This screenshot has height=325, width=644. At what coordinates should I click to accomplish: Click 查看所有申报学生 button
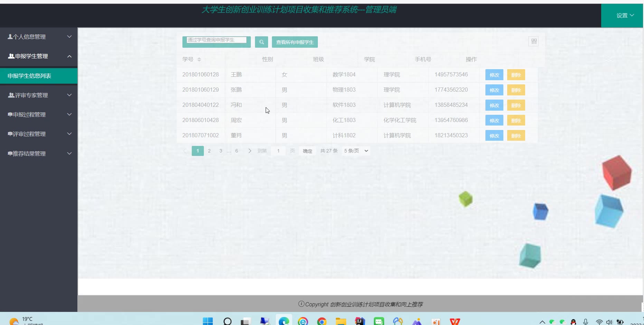[295, 42]
